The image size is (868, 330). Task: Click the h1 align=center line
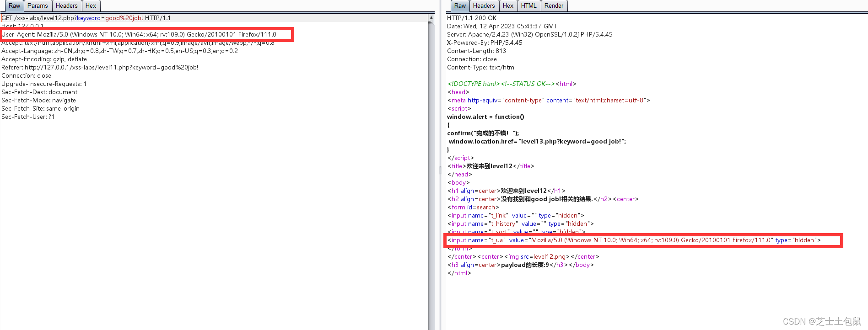[x=507, y=191]
